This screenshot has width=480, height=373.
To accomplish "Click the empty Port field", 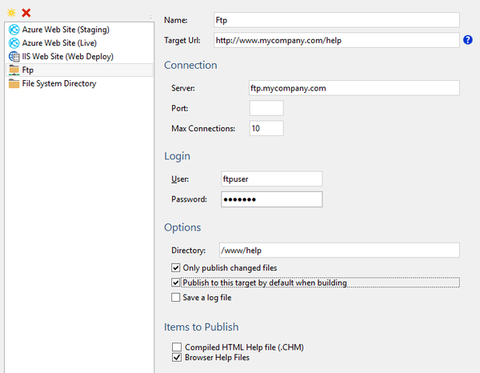I will (266, 108).
